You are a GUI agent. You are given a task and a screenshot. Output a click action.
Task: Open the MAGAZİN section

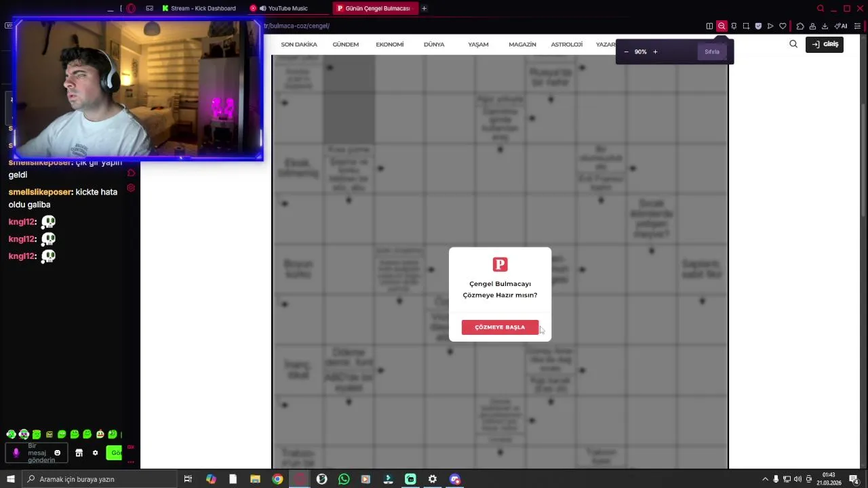tap(522, 44)
